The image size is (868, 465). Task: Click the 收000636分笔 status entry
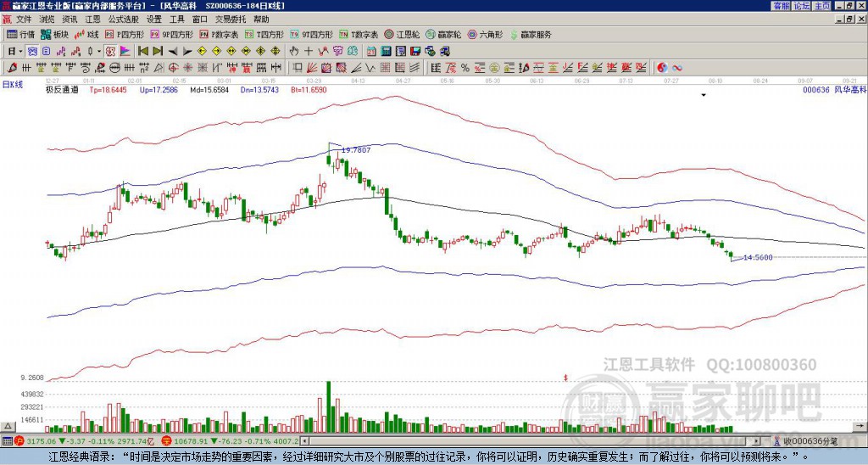(x=805, y=441)
